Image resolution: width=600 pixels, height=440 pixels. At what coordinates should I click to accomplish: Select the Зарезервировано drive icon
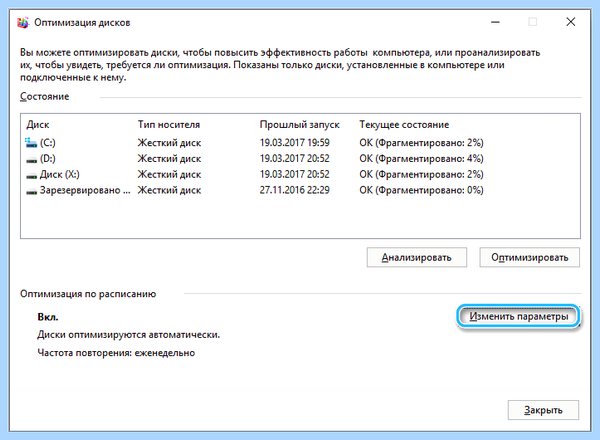coord(31,192)
